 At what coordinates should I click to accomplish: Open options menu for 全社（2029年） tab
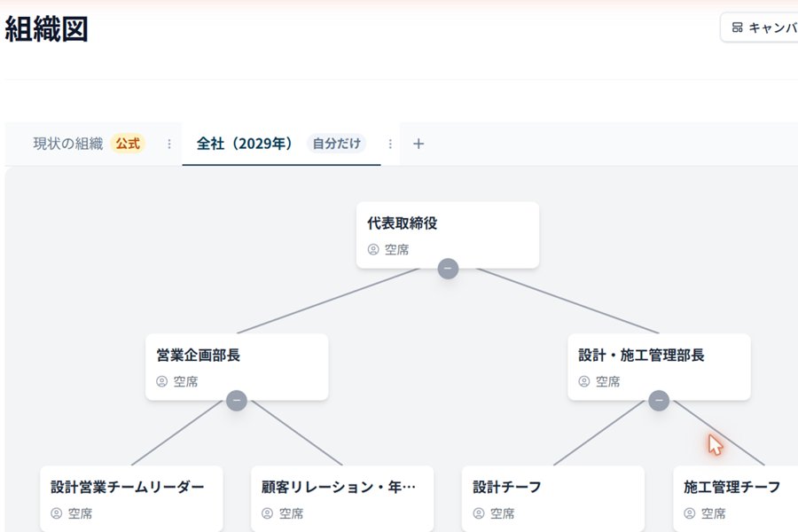pyautogui.click(x=390, y=144)
